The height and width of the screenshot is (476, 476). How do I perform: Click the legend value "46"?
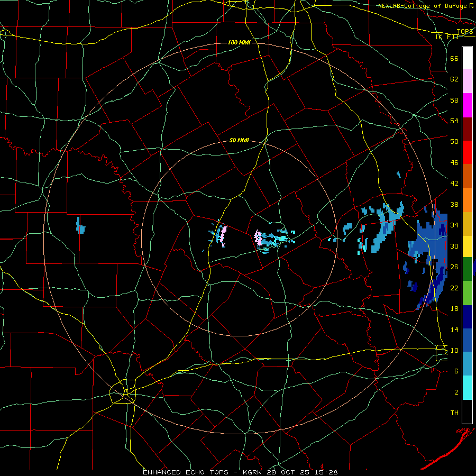pyautogui.click(x=454, y=163)
